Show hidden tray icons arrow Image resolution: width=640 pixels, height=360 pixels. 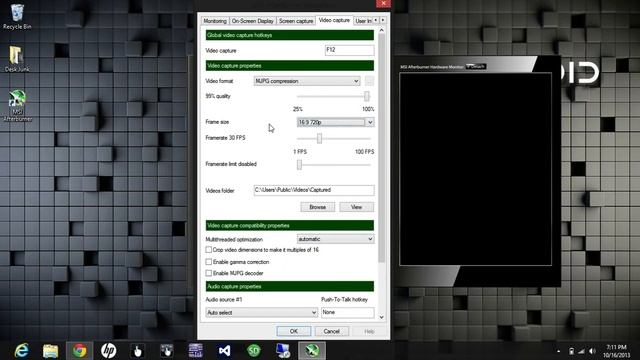click(558, 351)
